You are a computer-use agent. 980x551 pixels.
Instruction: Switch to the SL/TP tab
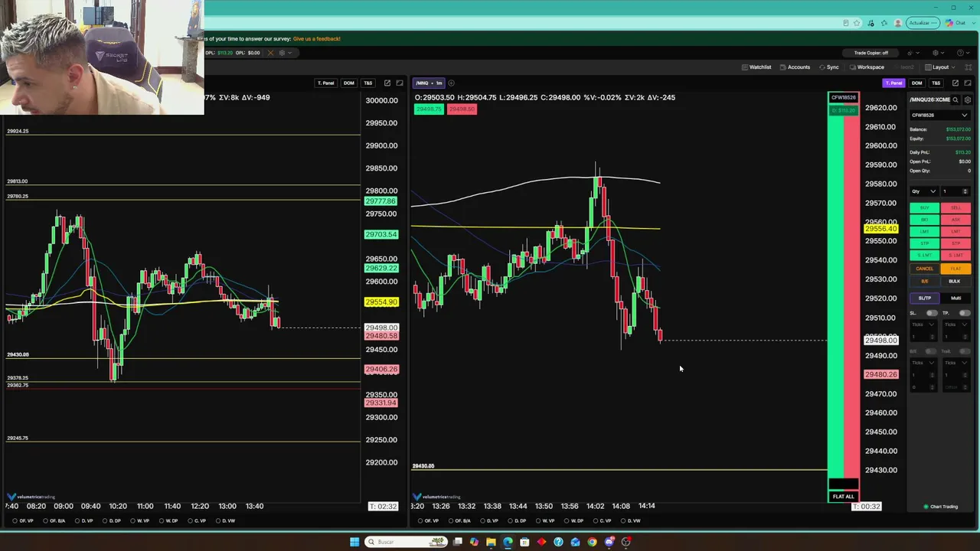[x=924, y=298]
